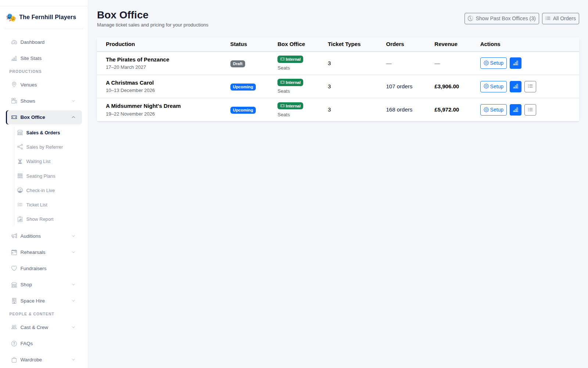Click the "168 orders" cell

coord(399,110)
